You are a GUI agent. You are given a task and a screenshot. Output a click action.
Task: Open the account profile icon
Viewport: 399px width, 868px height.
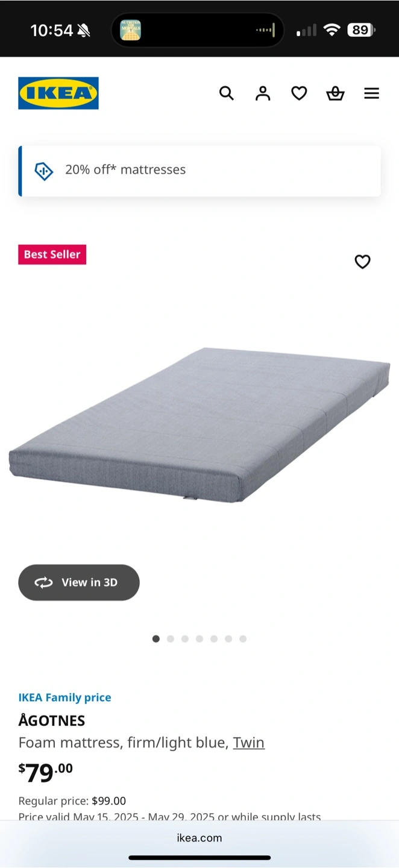click(263, 93)
